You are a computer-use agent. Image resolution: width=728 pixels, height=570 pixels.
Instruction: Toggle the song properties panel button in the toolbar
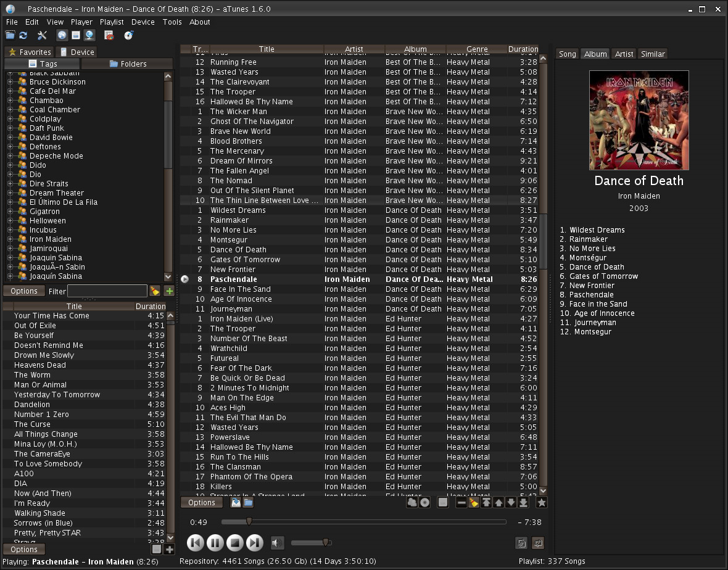(75, 35)
